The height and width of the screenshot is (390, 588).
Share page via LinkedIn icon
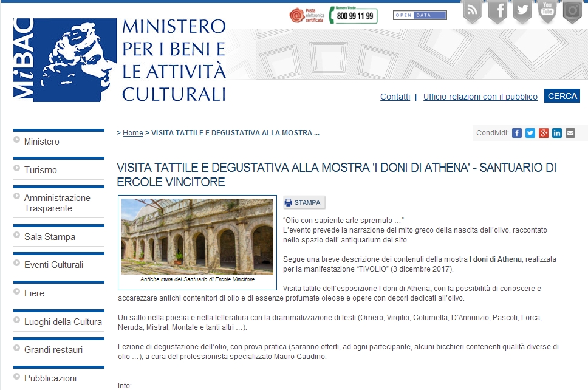[557, 133]
